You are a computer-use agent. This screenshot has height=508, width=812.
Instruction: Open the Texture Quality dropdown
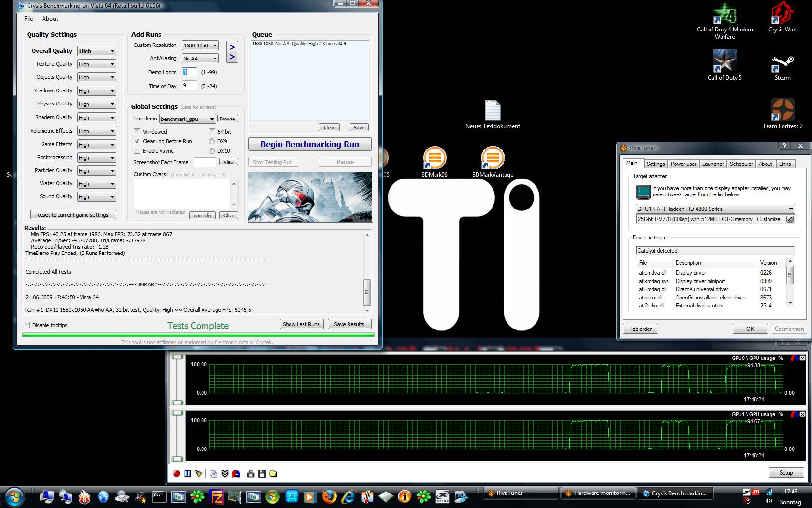tap(97, 64)
